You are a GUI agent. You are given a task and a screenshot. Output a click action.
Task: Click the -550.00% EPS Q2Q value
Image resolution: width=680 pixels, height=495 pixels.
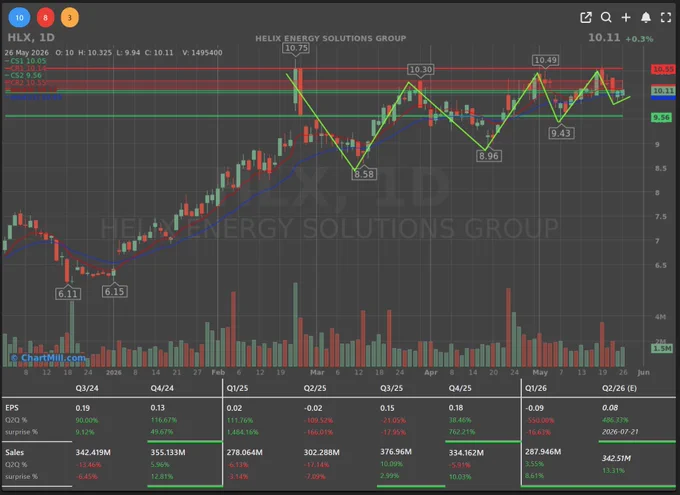coord(540,421)
